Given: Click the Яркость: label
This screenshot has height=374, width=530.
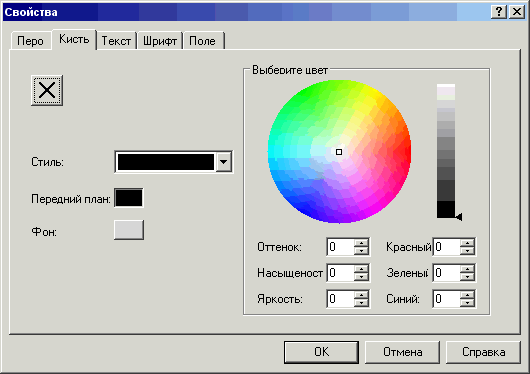Looking at the screenshot, I should 280,299.
